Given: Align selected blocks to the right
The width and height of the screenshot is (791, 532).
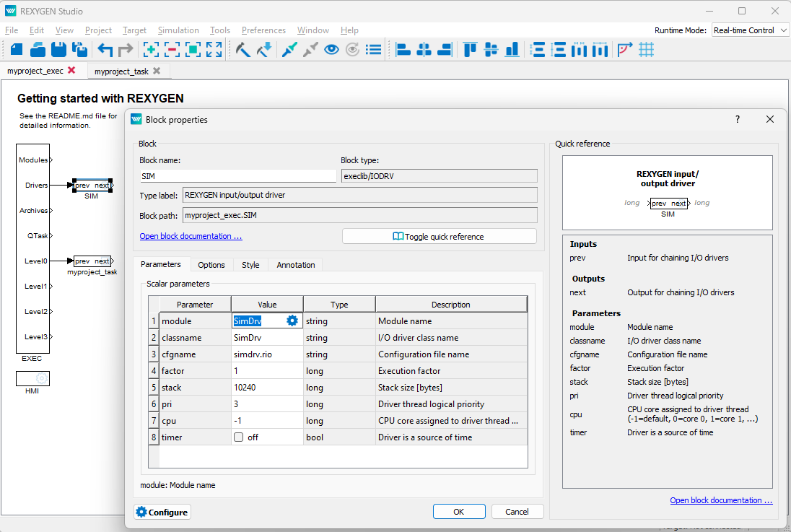Looking at the screenshot, I should click(x=445, y=50).
